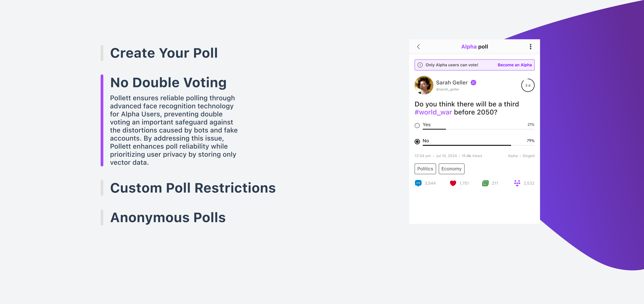Viewport: 644px width, 304px height.
Task: Expand the Custom Poll Restrictions section
Action: pos(193,188)
